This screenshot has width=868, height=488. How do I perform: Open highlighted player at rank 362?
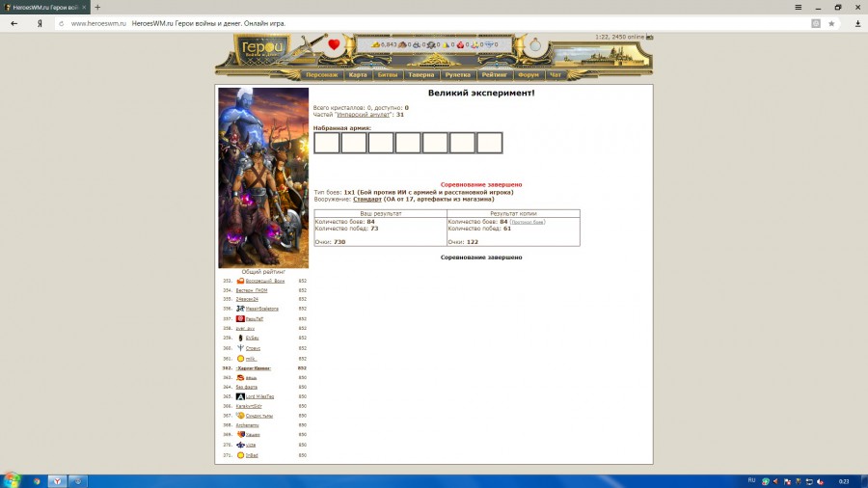pyautogui.click(x=253, y=368)
